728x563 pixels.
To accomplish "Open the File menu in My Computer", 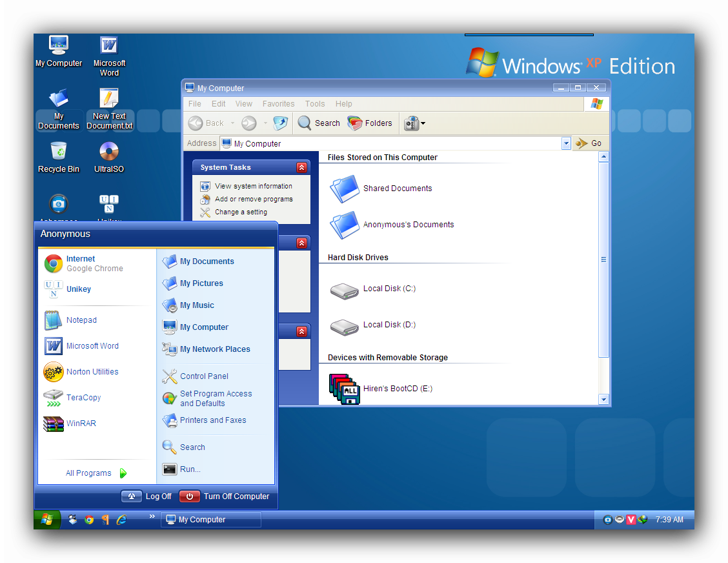I will point(194,103).
